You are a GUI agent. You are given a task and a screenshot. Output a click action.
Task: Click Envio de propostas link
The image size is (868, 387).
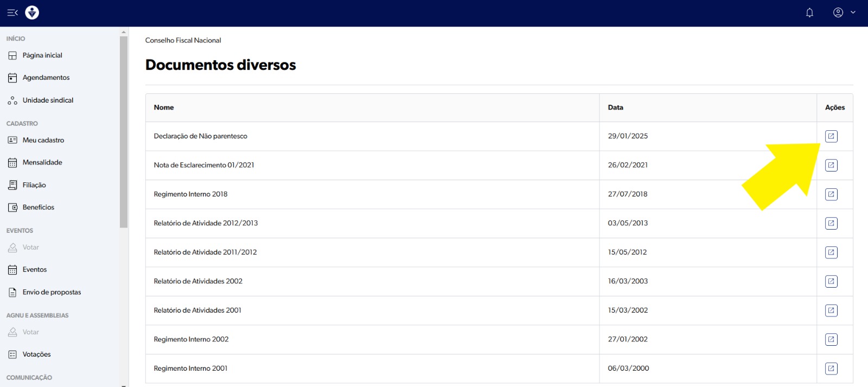[x=51, y=292]
